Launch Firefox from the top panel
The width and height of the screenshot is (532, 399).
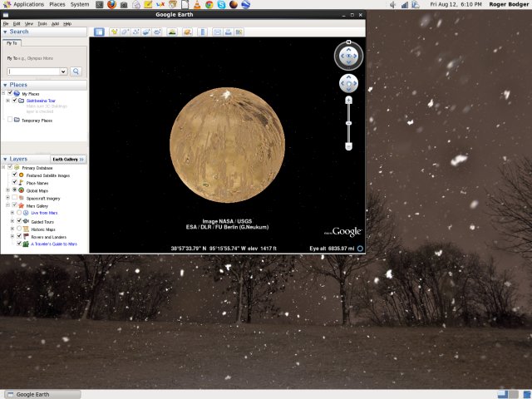point(111,4)
